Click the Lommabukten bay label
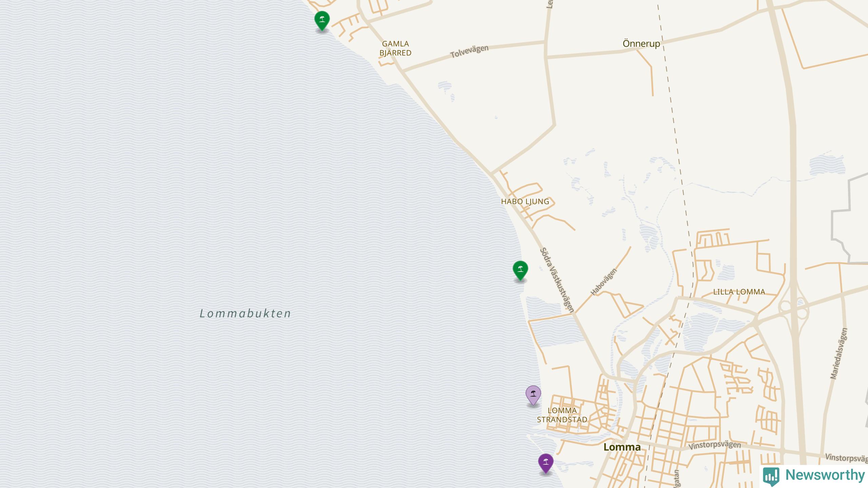 pyautogui.click(x=245, y=313)
